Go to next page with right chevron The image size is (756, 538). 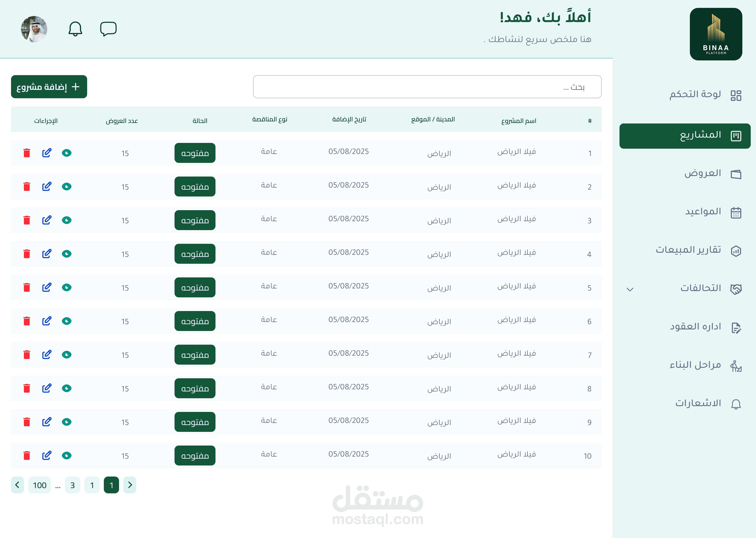130,485
